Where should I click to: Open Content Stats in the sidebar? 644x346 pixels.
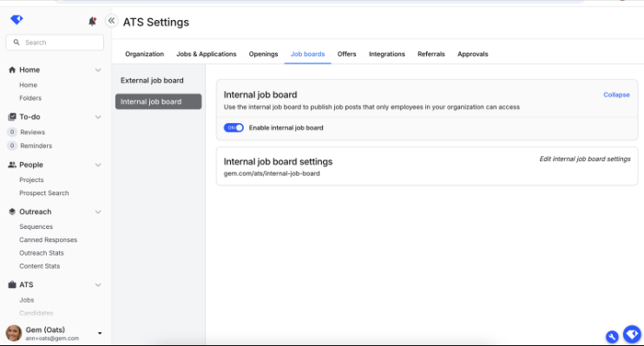(x=39, y=266)
